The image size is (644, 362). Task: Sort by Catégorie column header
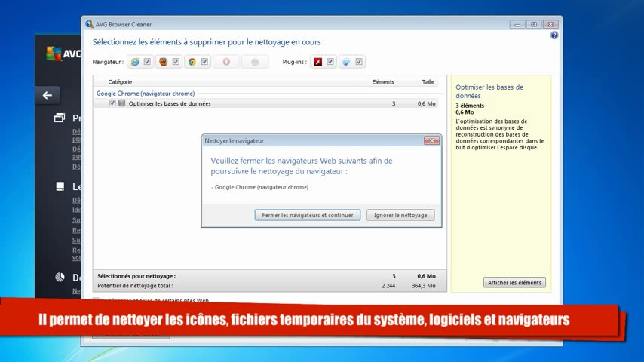120,82
